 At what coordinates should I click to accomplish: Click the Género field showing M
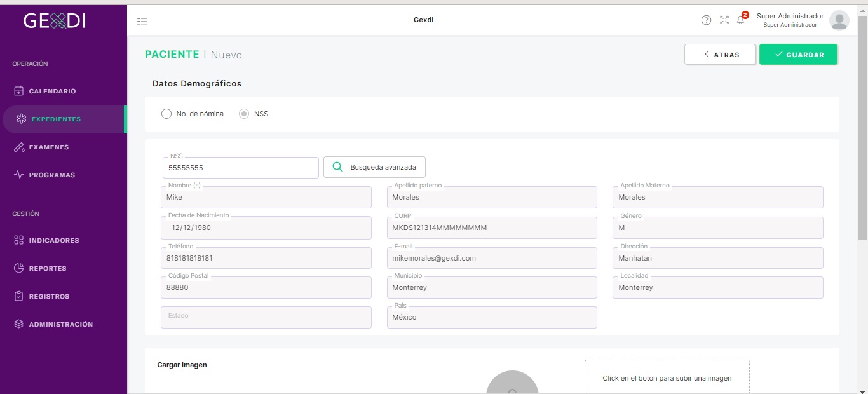click(x=718, y=228)
